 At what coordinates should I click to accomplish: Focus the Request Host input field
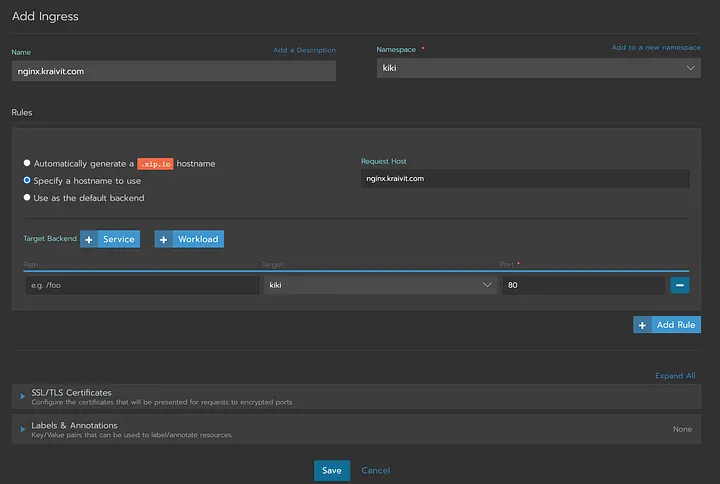pos(525,179)
